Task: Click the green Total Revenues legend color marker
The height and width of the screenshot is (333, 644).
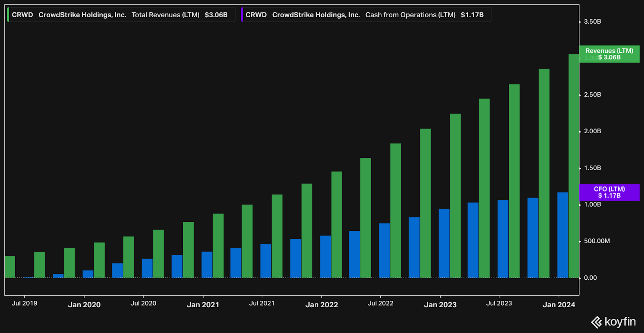Action: pos(8,15)
